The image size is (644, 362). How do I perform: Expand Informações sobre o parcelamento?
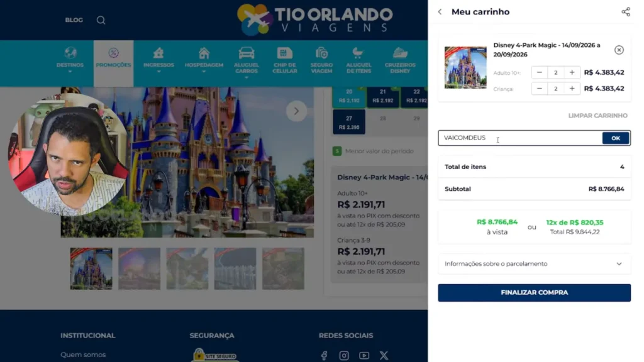534,264
